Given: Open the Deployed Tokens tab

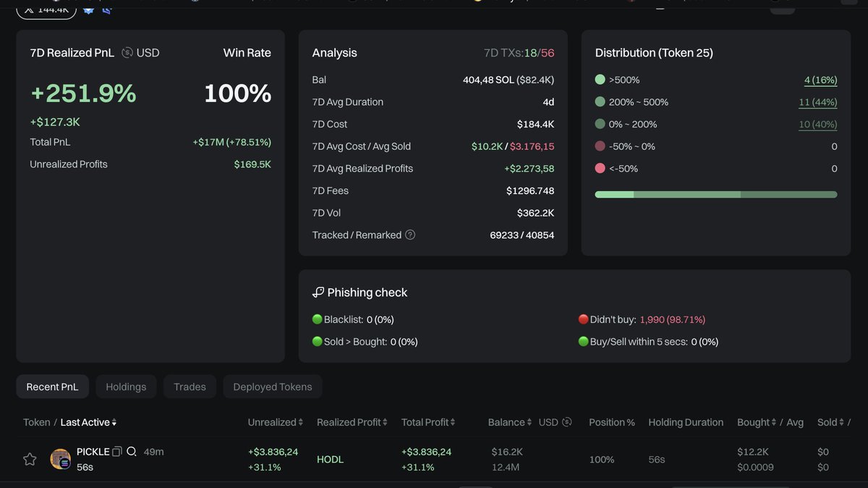Looking at the screenshot, I should pos(273,387).
